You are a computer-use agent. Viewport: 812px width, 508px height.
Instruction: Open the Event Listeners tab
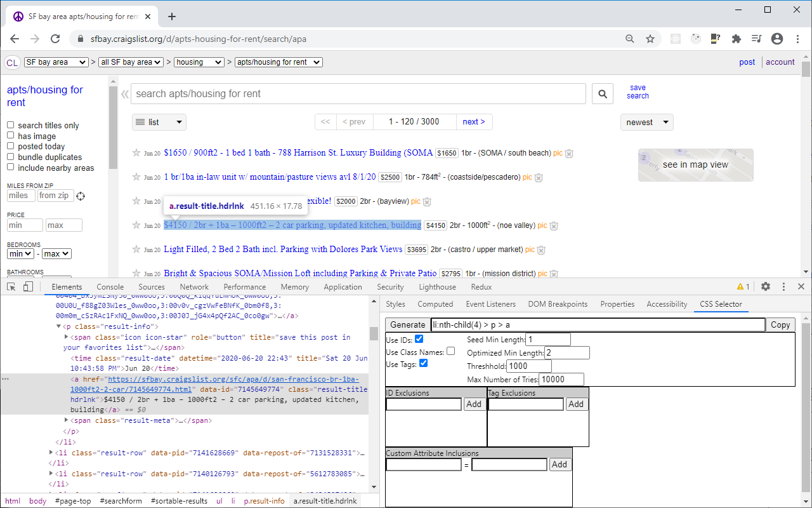[490, 304]
